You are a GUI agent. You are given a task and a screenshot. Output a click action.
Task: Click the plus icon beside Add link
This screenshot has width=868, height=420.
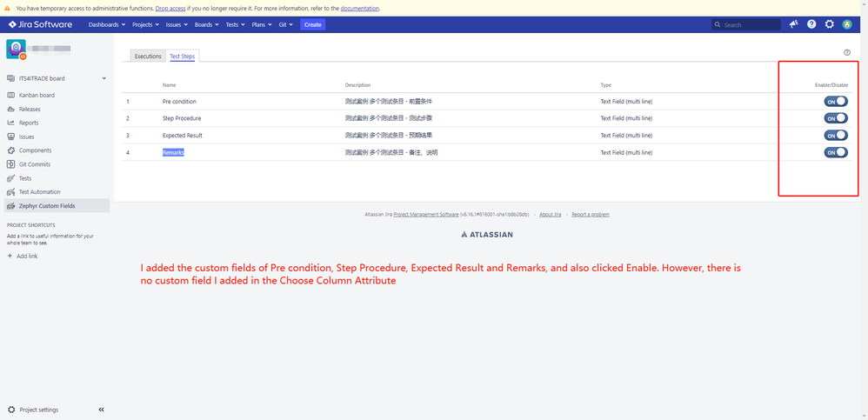point(10,257)
